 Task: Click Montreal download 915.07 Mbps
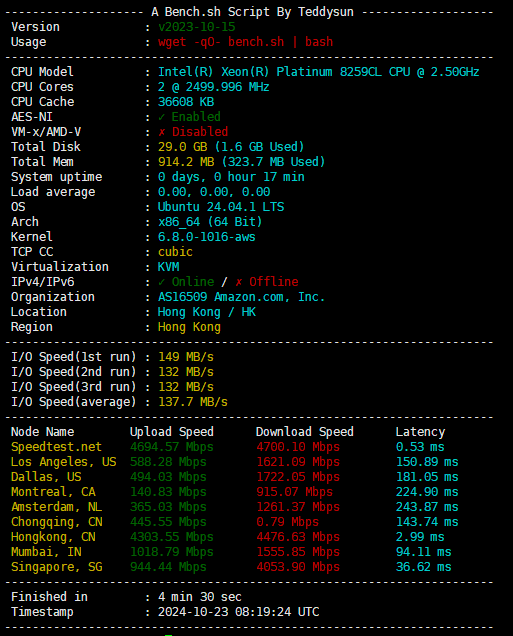click(294, 492)
